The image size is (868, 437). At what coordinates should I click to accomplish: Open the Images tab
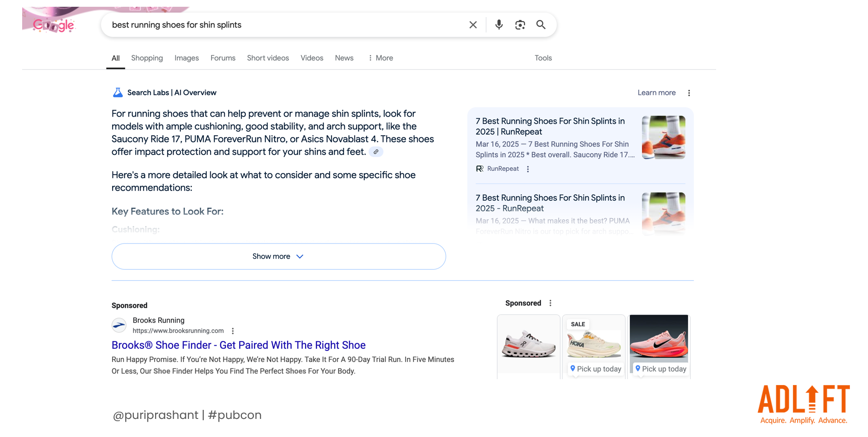click(x=187, y=58)
